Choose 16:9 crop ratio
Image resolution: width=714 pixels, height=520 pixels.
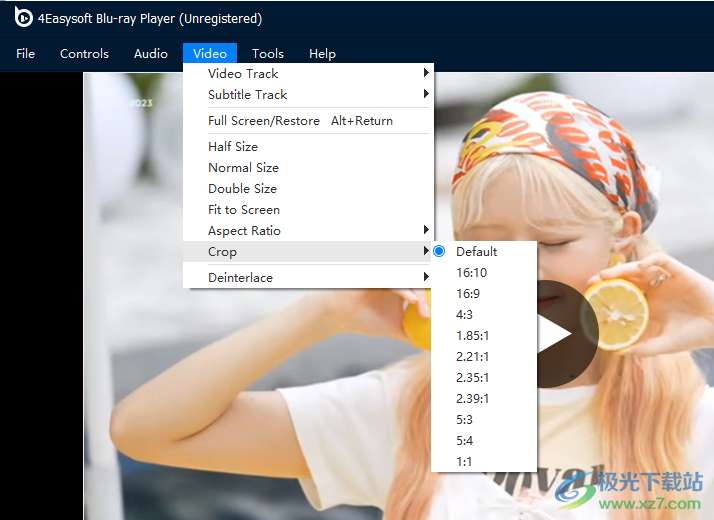[x=484, y=293]
